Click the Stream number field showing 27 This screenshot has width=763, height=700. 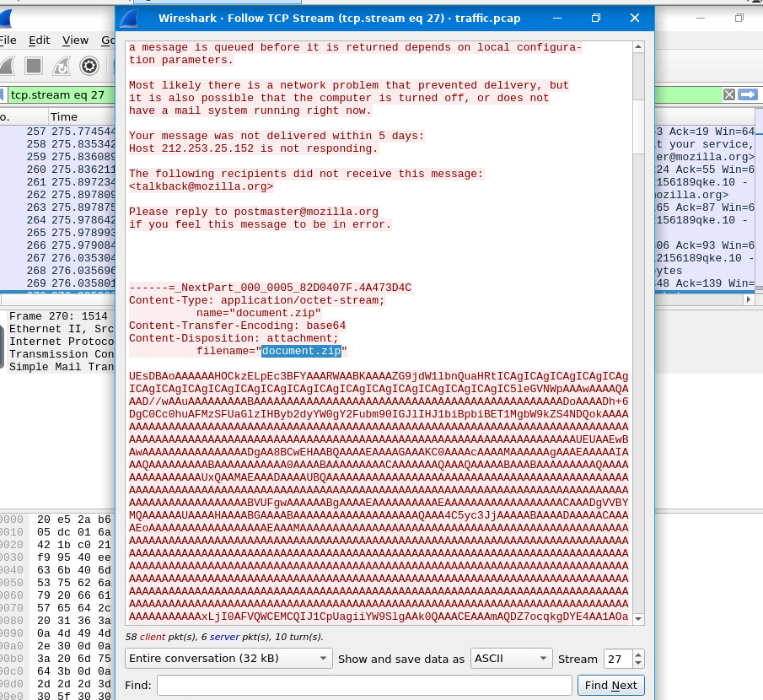(618, 659)
